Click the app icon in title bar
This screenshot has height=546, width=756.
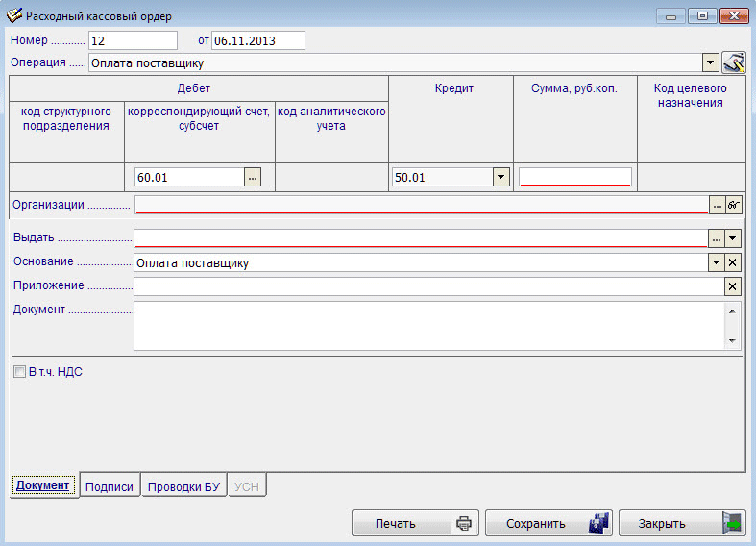coord(14,15)
